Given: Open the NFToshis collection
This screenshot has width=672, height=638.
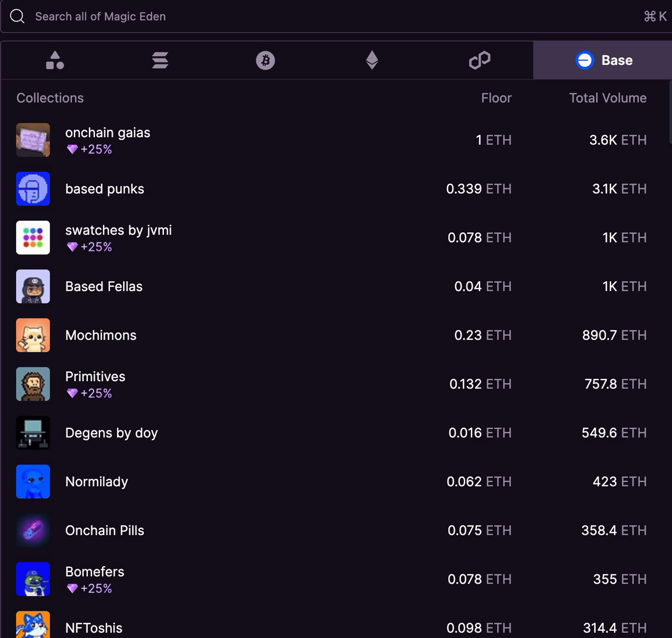Looking at the screenshot, I should (x=94, y=628).
